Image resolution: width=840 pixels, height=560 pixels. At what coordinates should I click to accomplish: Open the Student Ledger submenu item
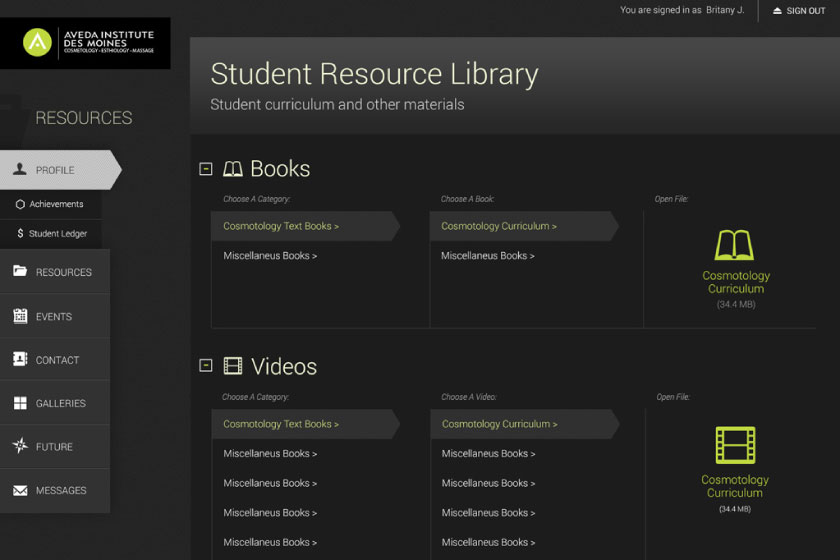[x=51, y=234]
